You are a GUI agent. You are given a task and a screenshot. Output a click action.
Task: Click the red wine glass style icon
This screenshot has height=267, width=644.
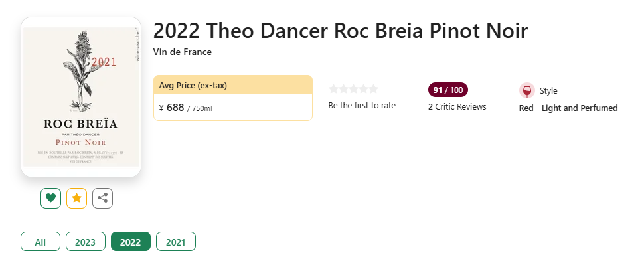point(527,90)
